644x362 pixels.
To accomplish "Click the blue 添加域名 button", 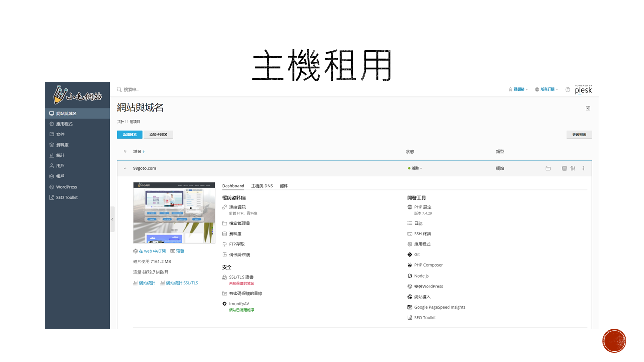I will tap(129, 135).
